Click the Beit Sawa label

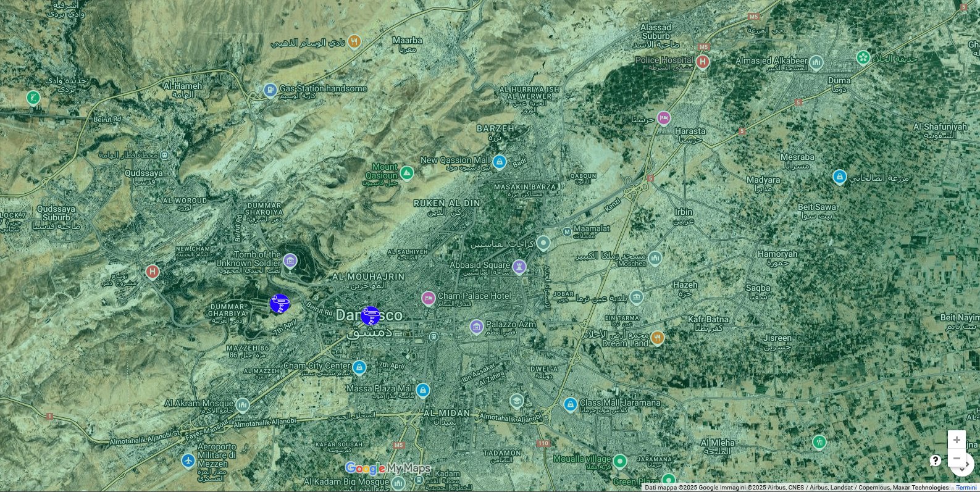click(x=817, y=211)
